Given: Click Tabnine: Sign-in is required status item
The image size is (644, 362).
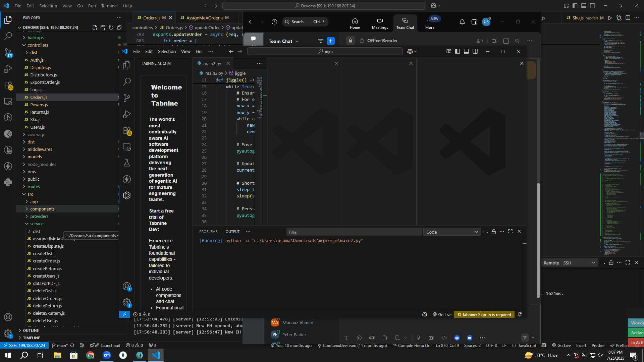Looking at the screenshot, I should [x=484, y=315].
